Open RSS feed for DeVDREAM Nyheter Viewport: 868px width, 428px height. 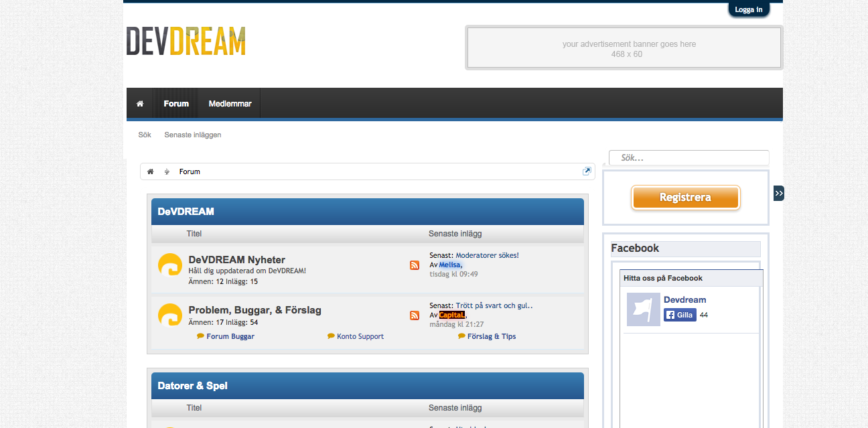tap(415, 265)
